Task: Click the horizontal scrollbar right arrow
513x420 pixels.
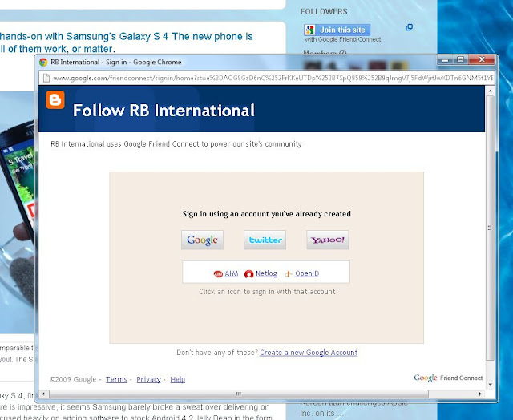Action: click(479, 394)
